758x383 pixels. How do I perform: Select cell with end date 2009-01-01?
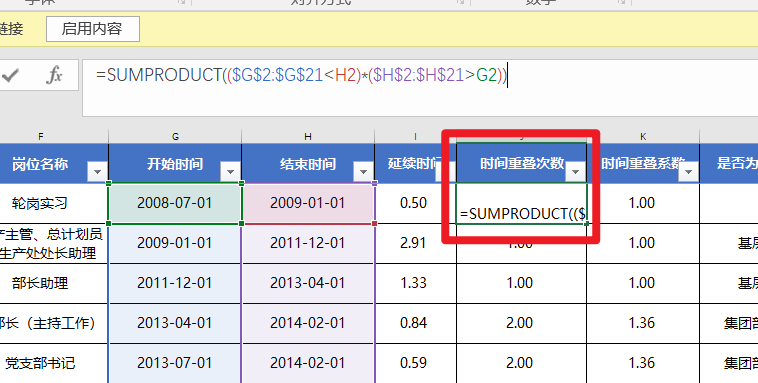pos(308,203)
